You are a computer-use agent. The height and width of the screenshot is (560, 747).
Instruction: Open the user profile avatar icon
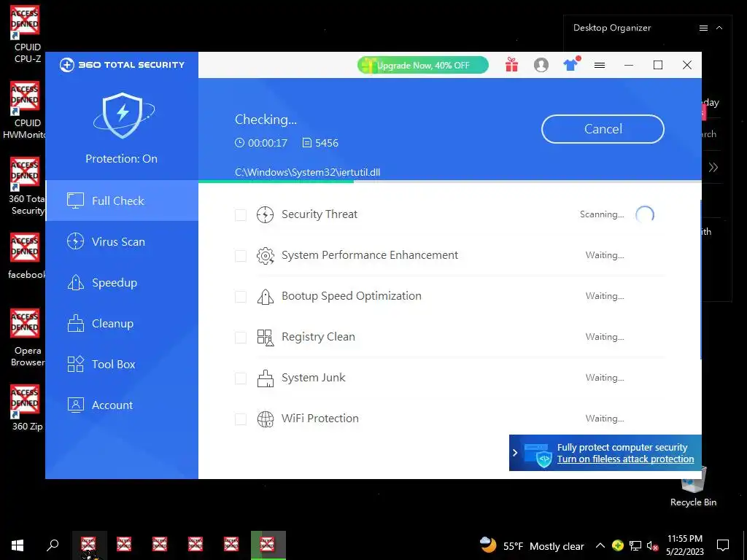point(541,65)
